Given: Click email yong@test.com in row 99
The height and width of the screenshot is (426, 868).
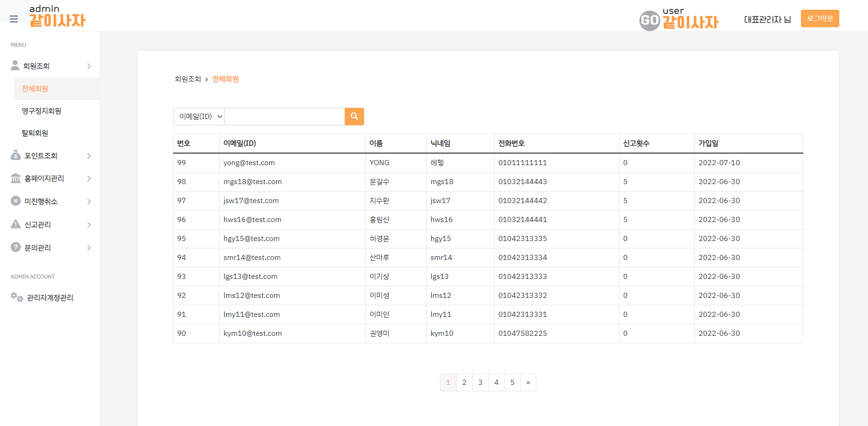Looking at the screenshot, I should (249, 163).
